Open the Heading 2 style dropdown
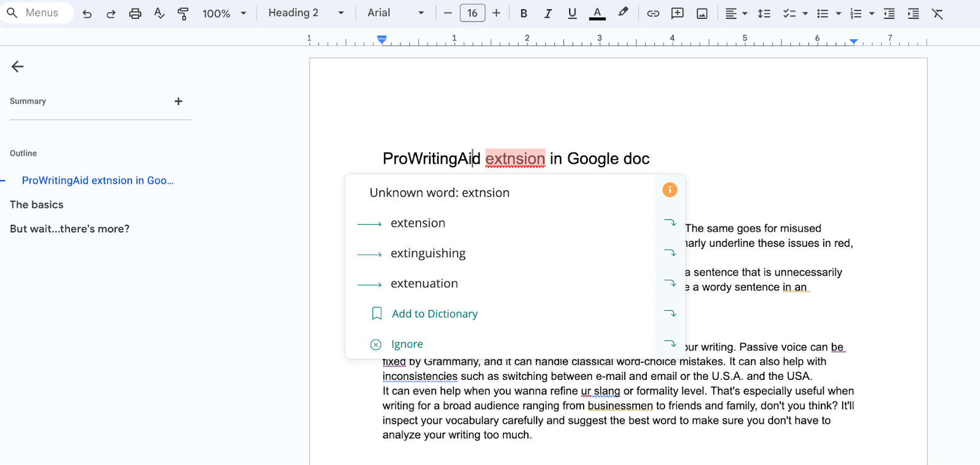Screen dimensions: 980x465 point(306,13)
